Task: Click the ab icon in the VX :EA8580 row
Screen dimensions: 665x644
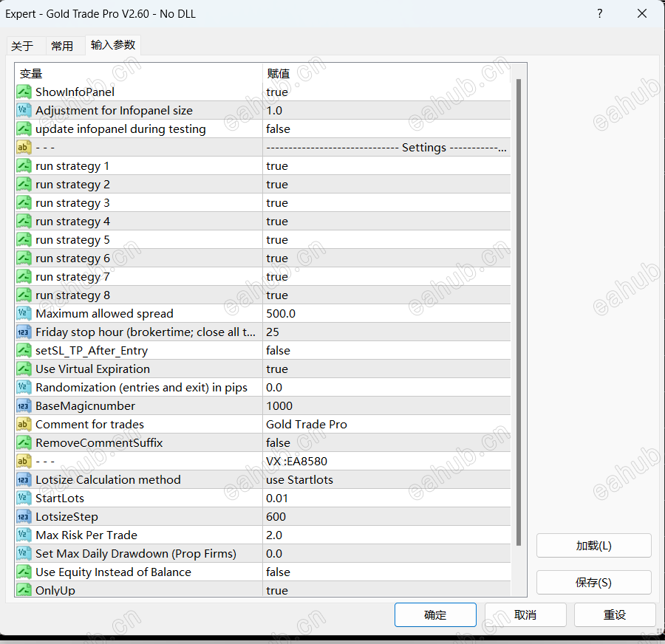Action: coord(24,462)
